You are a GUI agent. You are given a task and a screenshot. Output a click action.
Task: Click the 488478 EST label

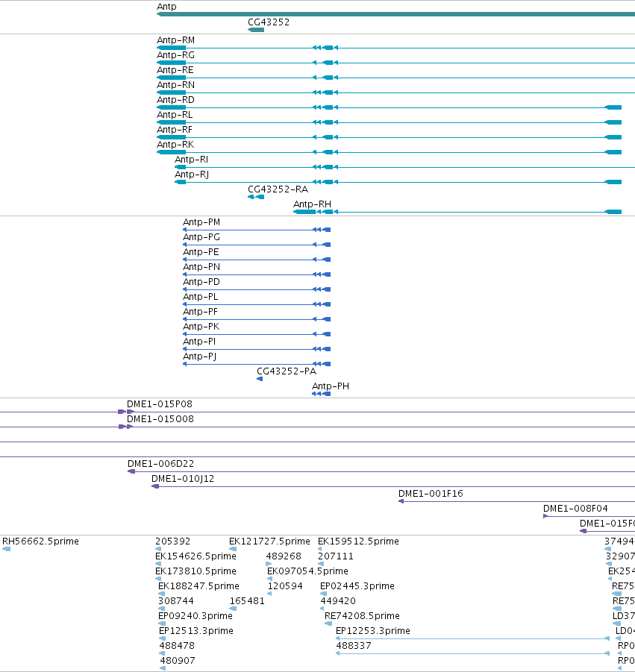coord(177,645)
